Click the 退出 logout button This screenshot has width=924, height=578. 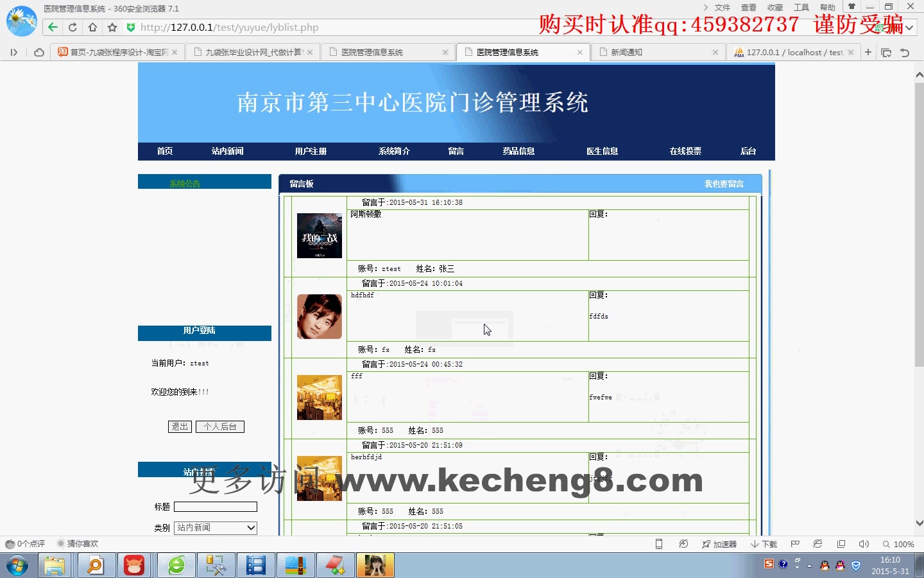[x=179, y=426]
